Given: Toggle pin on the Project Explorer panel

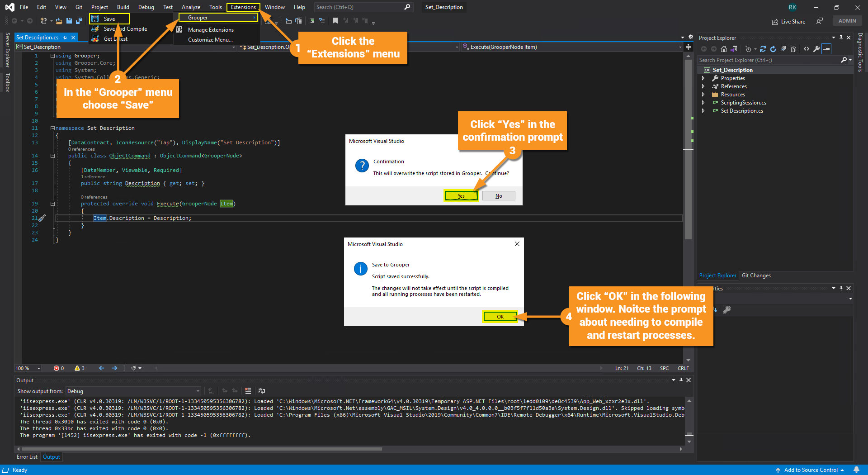Looking at the screenshot, I should point(841,38).
